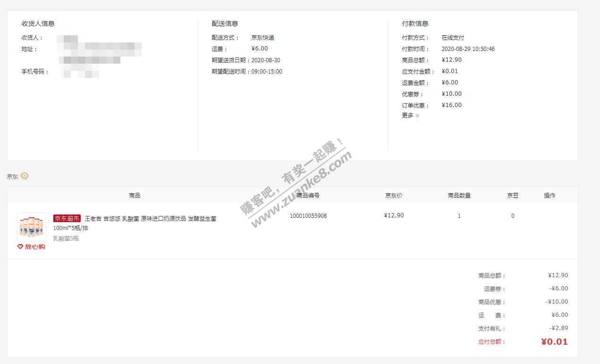This screenshot has width=600, height=364.
Task: Click the 乳酸菌5瓶 specification text
Action: coord(66,239)
